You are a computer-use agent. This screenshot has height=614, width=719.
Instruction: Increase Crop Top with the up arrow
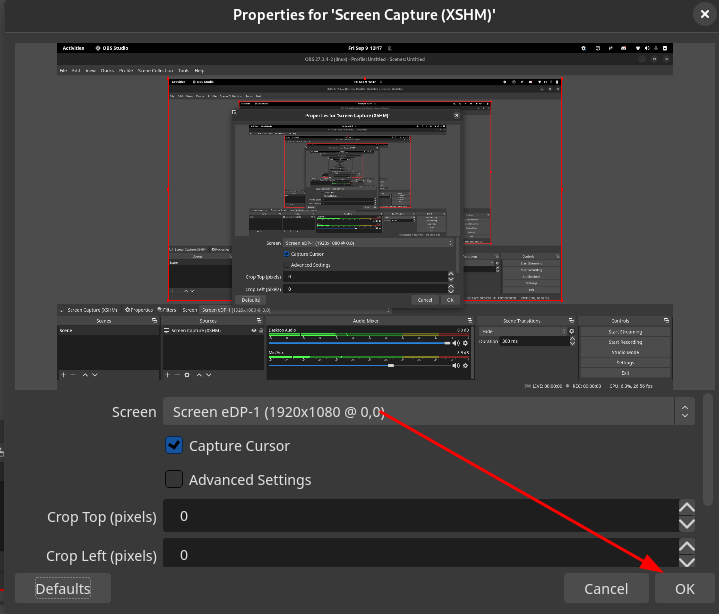(x=686, y=507)
